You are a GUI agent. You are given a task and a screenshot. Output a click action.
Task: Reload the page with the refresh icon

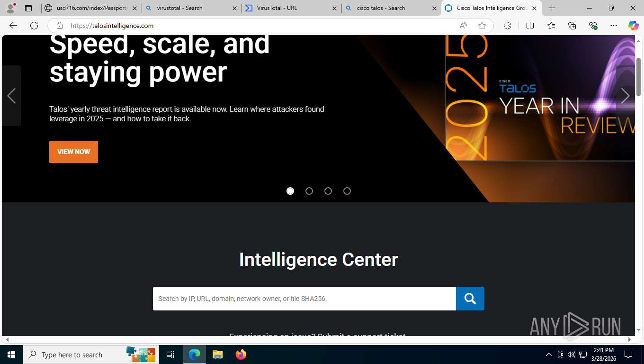34,26
